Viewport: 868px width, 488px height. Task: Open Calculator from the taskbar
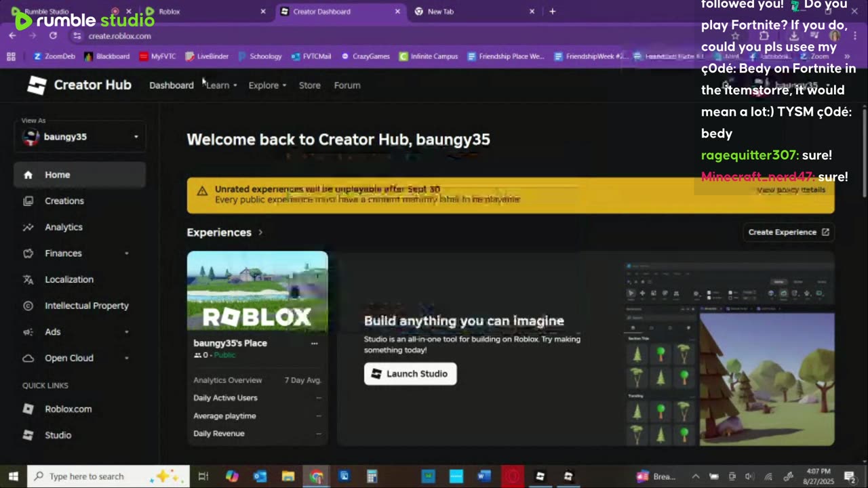pos(372,476)
